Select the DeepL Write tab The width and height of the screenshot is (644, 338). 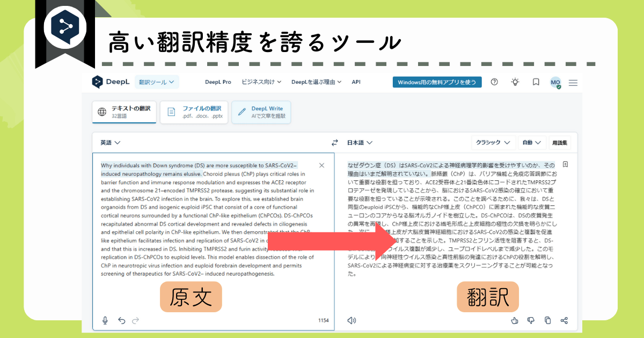261,112
